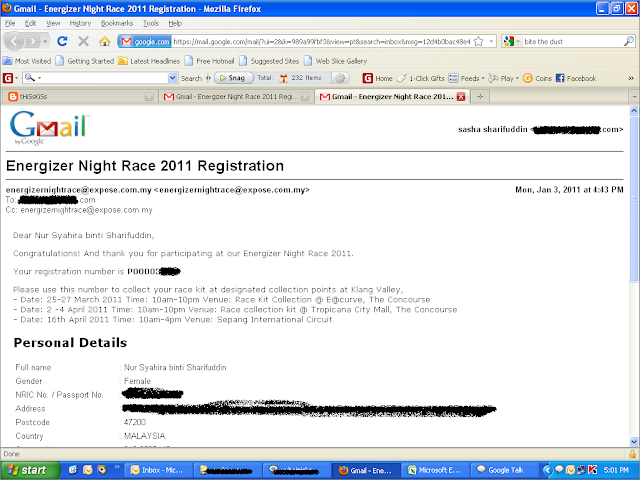Click inside the toolbar search input field
The image size is (640, 480).
point(104,78)
